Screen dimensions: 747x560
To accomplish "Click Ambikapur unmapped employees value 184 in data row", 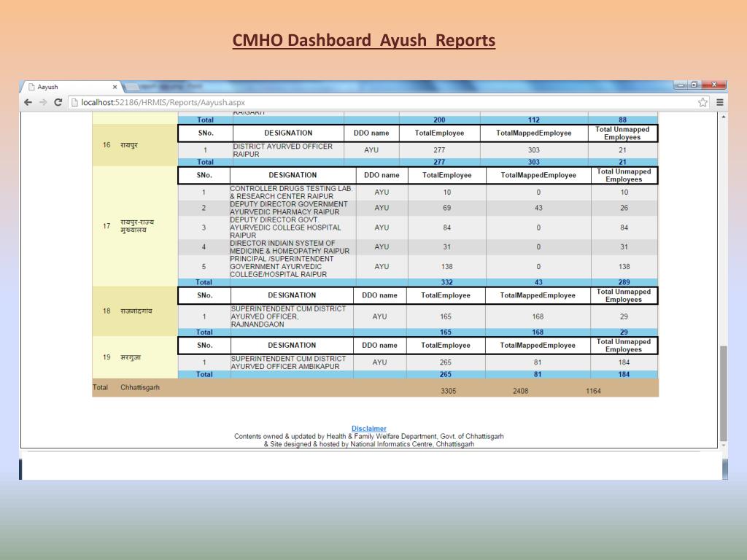I will click(624, 362).
